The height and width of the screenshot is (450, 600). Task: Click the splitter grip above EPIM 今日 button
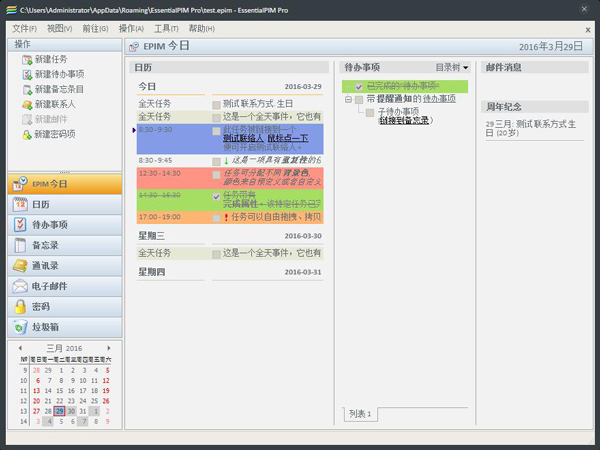point(65,172)
